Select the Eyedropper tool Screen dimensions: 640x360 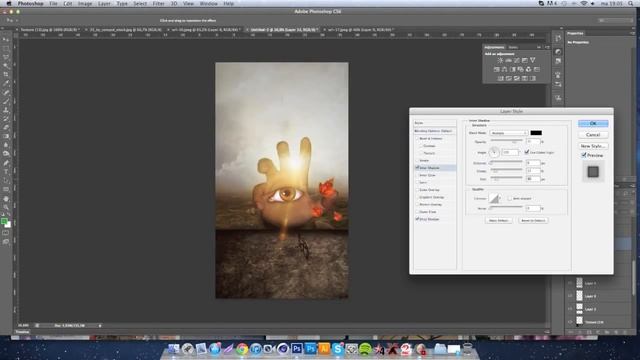point(6,83)
